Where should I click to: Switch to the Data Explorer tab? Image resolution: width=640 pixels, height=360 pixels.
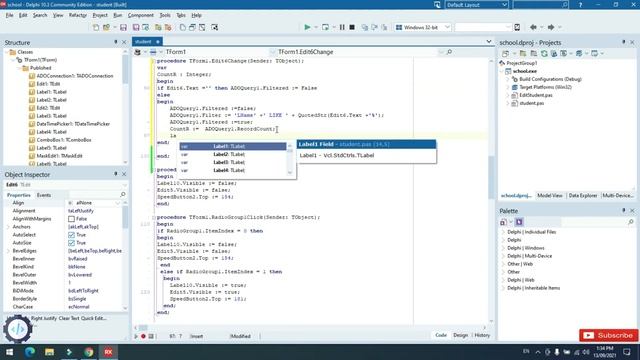point(582,196)
